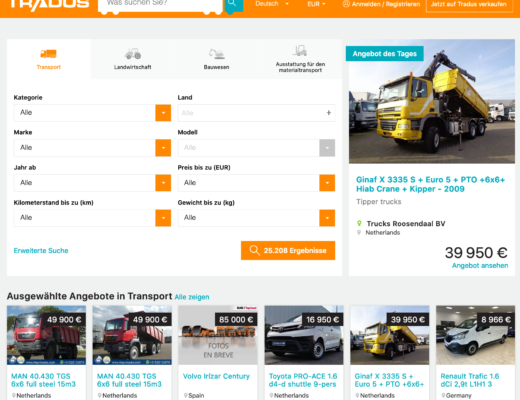Viewport: 520px width, 400px height.
Task: Open the Volvo Irizar Century listing thumbnail
Action: coord(218,335)
